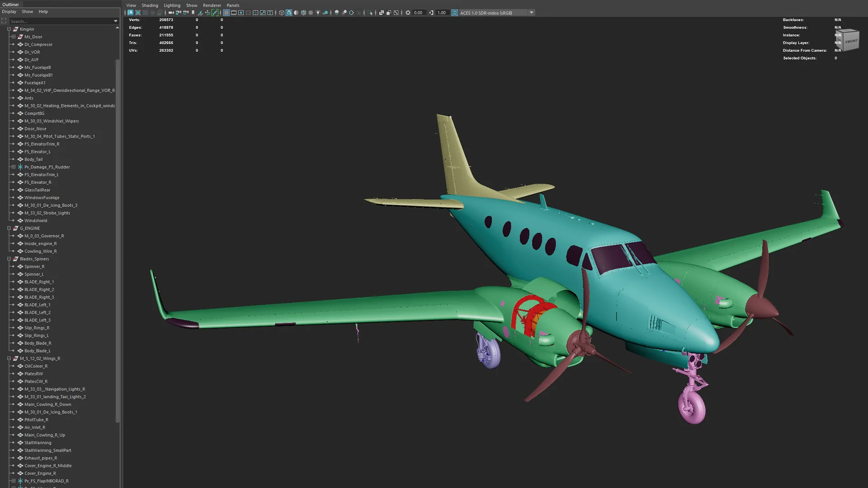Click the Exposure aperture icon
The height and width of the screenshot is (488, 868).
[x=408, y=13]
